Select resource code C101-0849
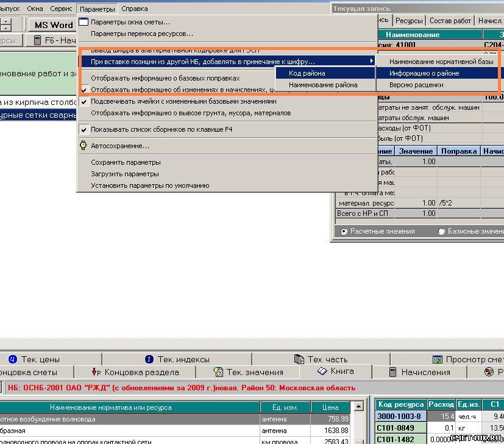This screenshot has width=504, height=444. 401,428
